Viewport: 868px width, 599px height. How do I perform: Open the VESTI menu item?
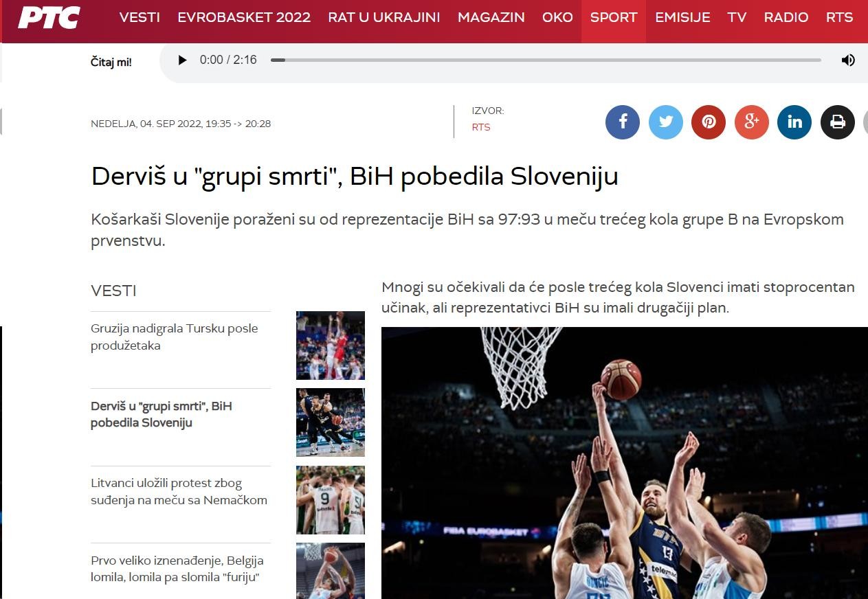coord(140,18)
